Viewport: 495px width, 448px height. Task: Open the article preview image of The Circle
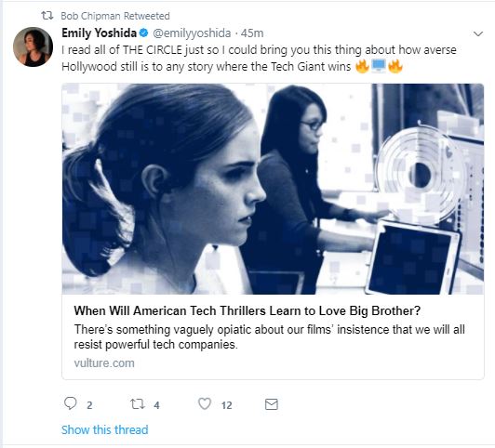pos(273,189)
